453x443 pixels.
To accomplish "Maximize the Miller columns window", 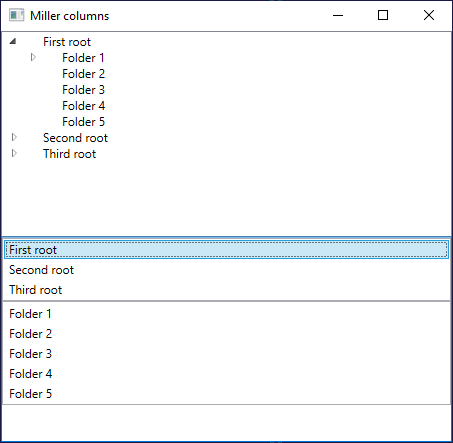I will click(383, 15).
